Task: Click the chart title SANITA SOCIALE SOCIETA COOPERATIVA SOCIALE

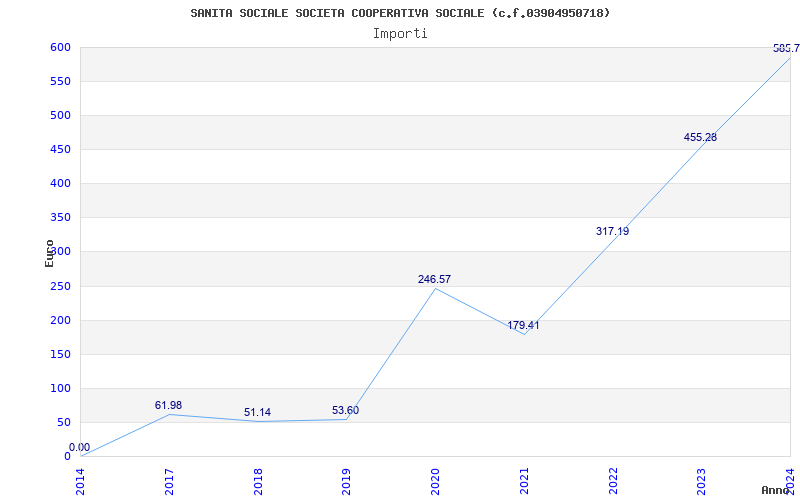Action: (400, 13)
